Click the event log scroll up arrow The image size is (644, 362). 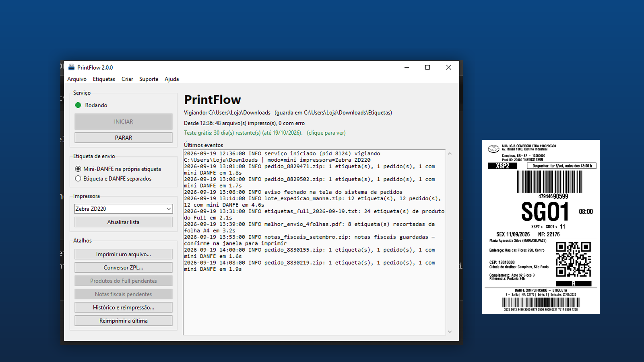pyautogui.click(x=450, y=154)
